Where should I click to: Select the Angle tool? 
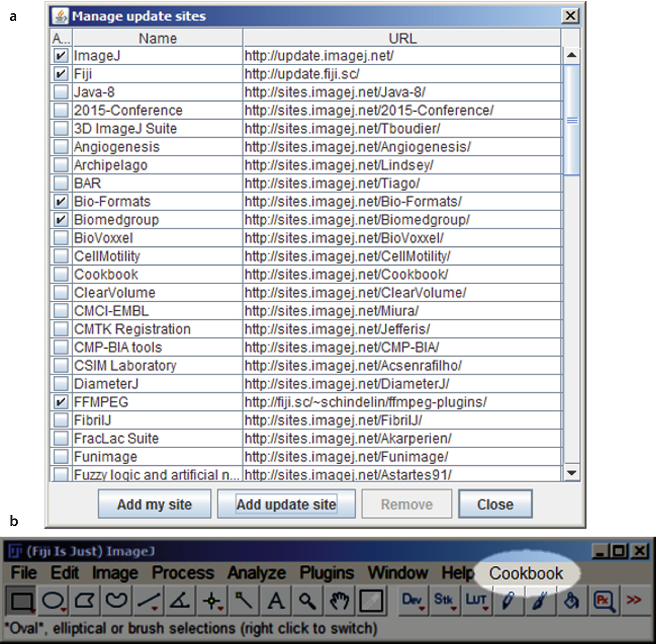click(x=180, y=601)
